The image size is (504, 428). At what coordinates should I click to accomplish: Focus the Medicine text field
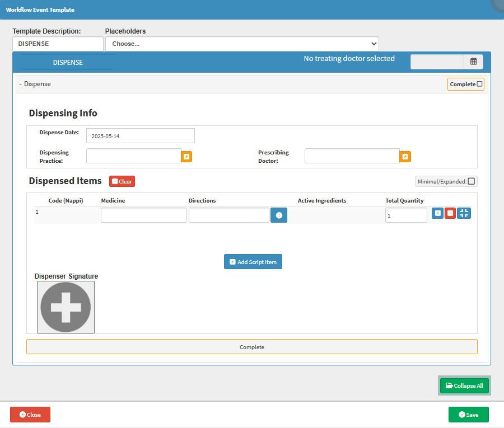coord(143,215)
